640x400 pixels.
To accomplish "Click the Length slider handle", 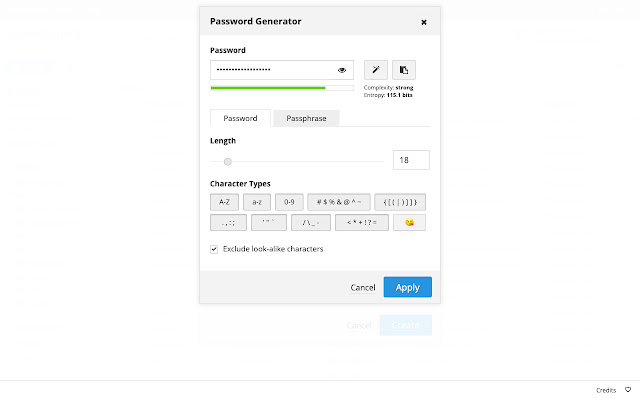I will point(228,161).
